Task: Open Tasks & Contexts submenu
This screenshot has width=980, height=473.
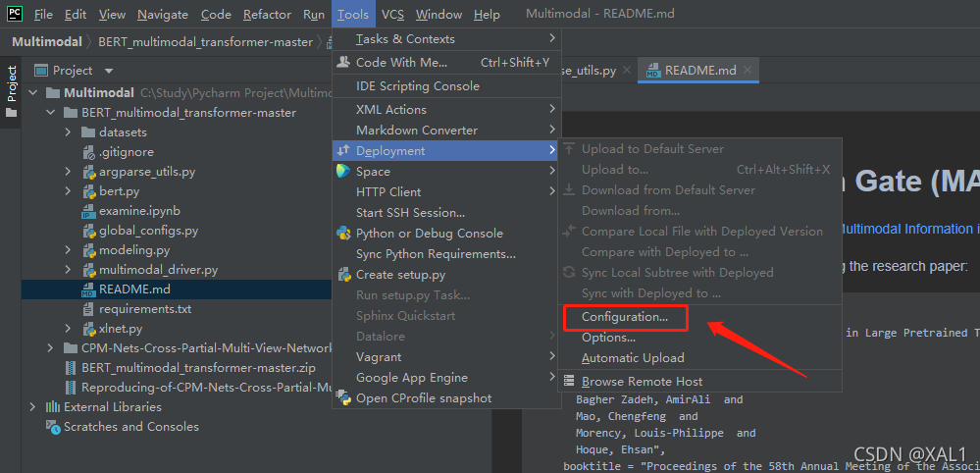Action: click(446, 38)
